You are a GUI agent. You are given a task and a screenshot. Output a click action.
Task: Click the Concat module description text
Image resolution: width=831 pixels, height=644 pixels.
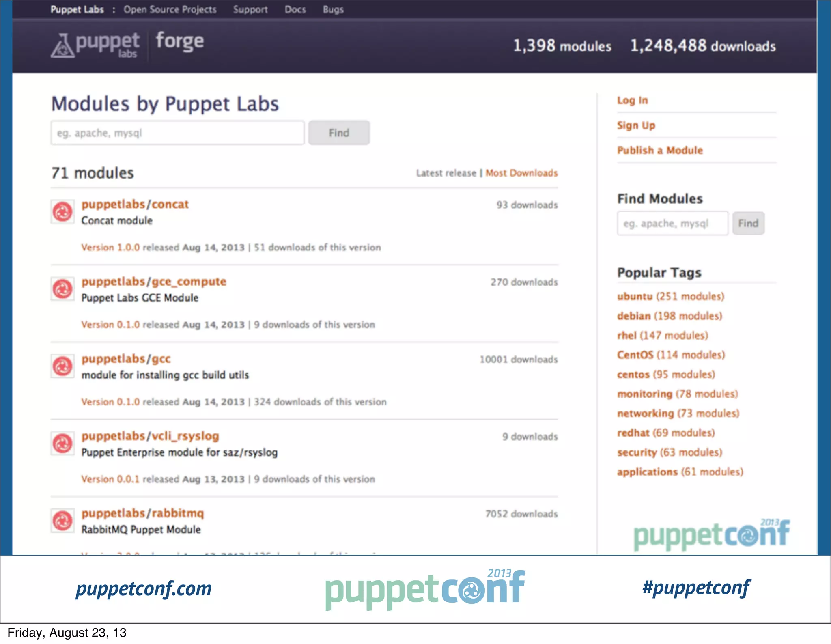click(x=117, y=220)
